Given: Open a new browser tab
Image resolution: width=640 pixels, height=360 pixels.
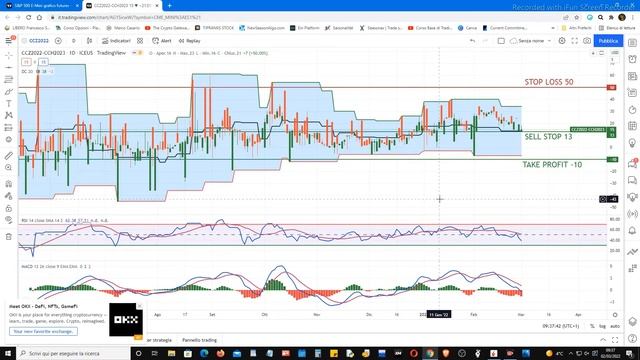Looking at the screenshot, I should tap(169, 6).
